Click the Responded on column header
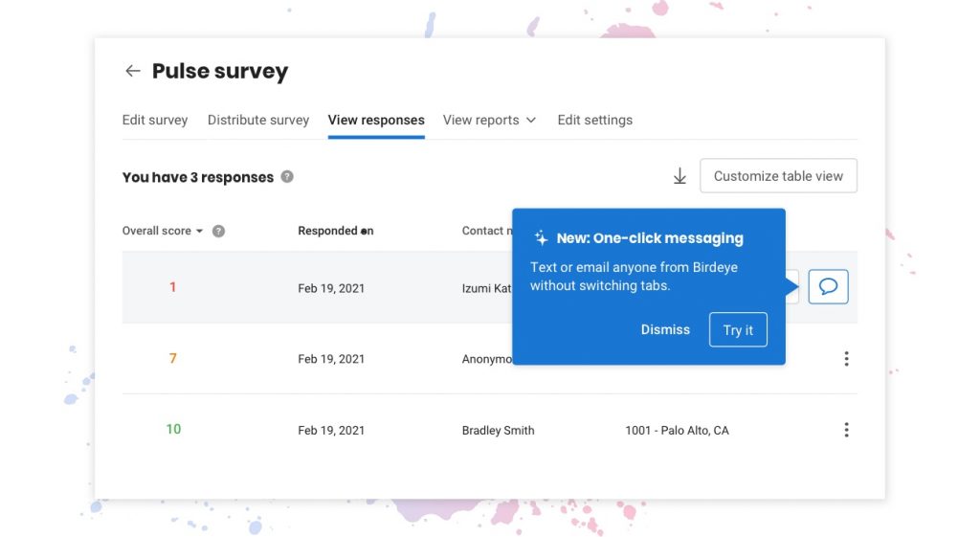Image resolution: width=980 pixels, height=537 pixels. click(336, 231)
